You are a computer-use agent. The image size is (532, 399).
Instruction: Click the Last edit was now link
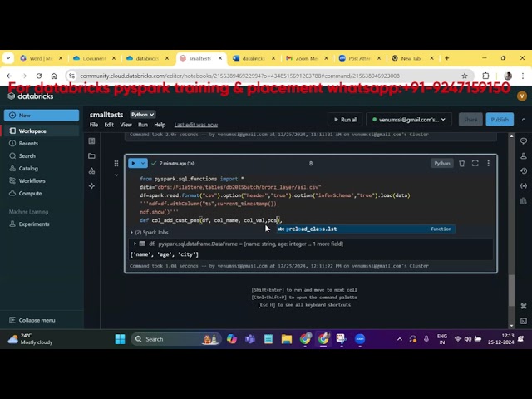click(196, 125)
